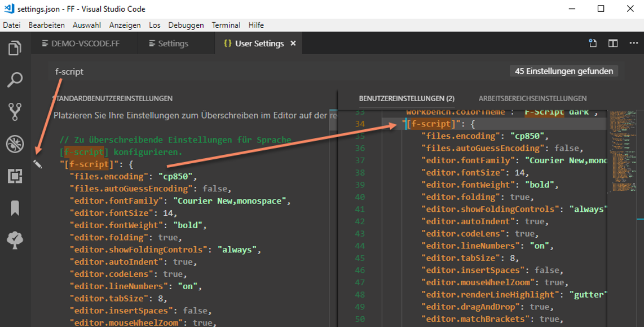644x327 pixels.
Task: Click "editor.showFoldingControls" on line 41
Action: [x=491, y=209]
